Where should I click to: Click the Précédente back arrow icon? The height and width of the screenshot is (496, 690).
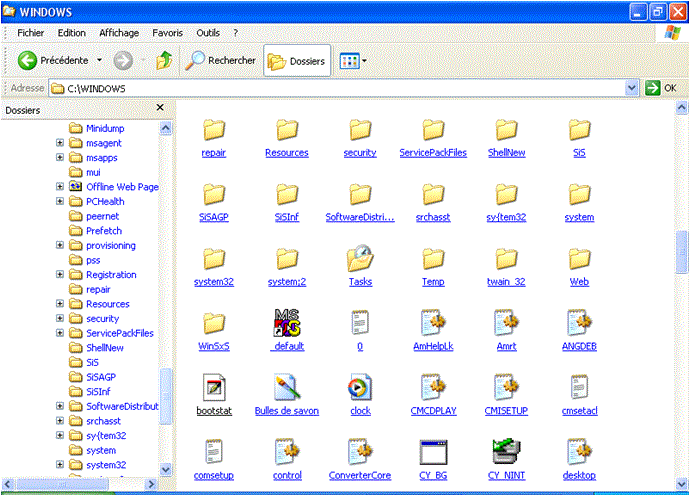click(27, 60)
